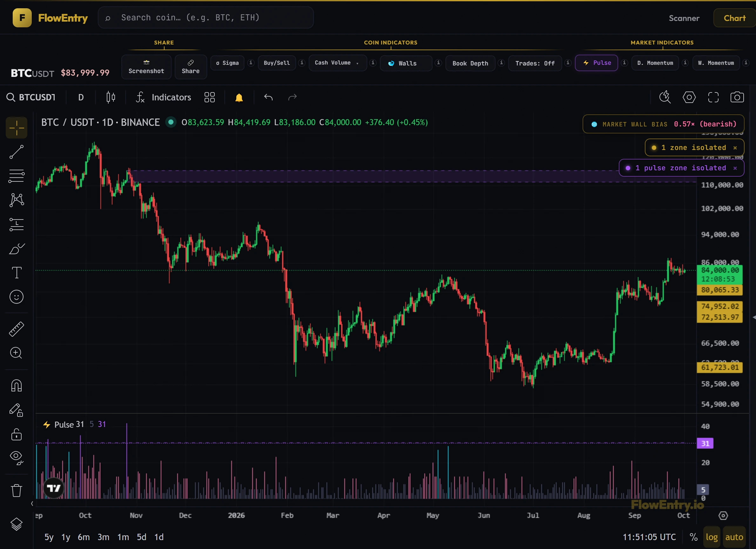Switch to the Scanner tab
The height and width of the screenshot is (549, 756).
tap(684, 18)
